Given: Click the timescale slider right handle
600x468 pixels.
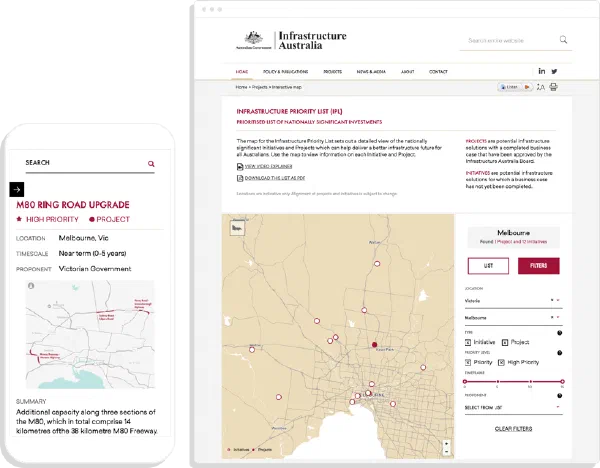Looking at the screenshot, I should 562,382.
